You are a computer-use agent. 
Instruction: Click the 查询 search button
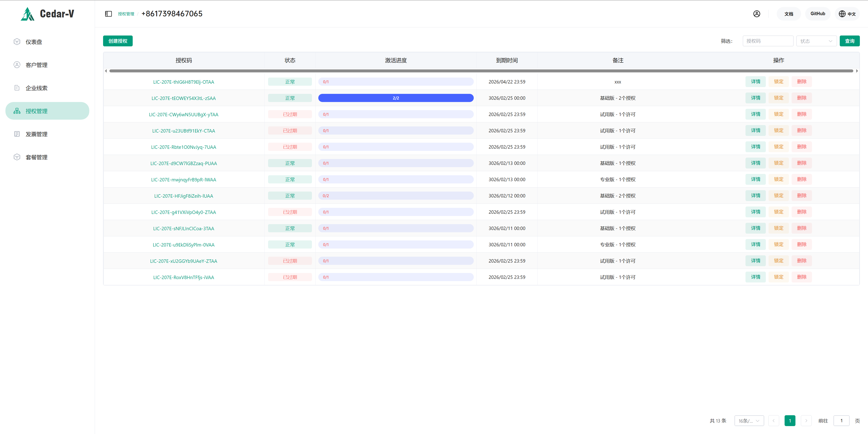tap(849, 41)
